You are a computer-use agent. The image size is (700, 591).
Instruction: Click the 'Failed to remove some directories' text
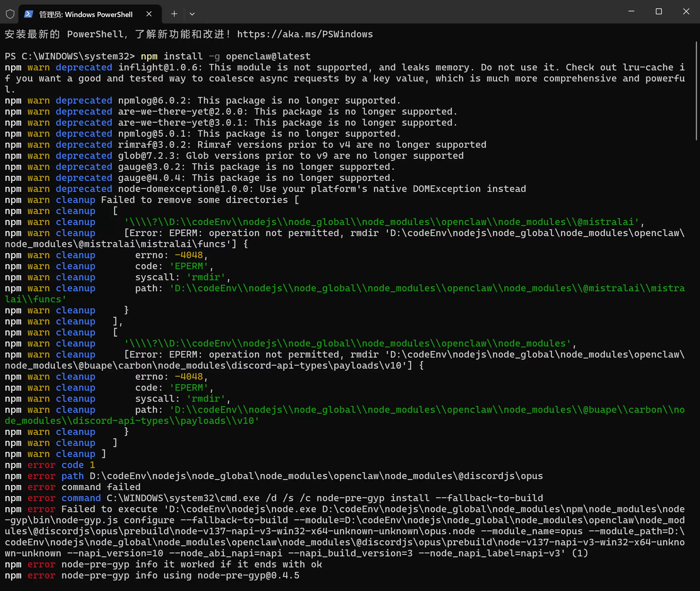194,200
